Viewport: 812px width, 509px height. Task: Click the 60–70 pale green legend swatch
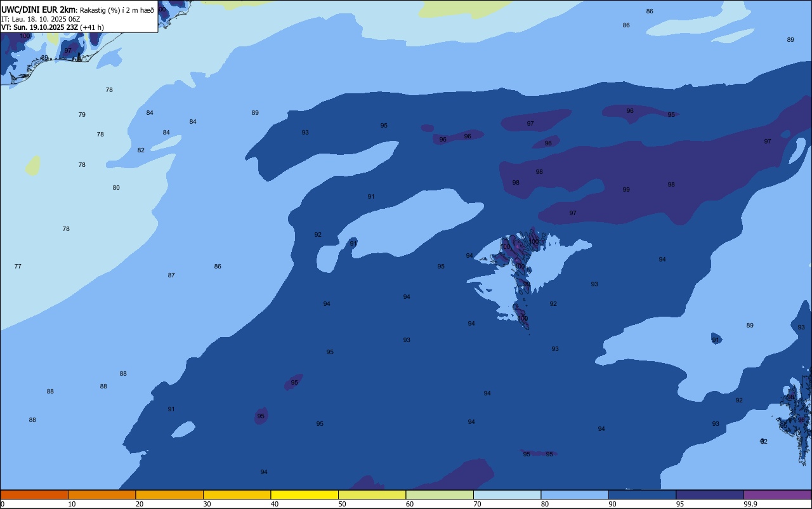pos(440,494)
